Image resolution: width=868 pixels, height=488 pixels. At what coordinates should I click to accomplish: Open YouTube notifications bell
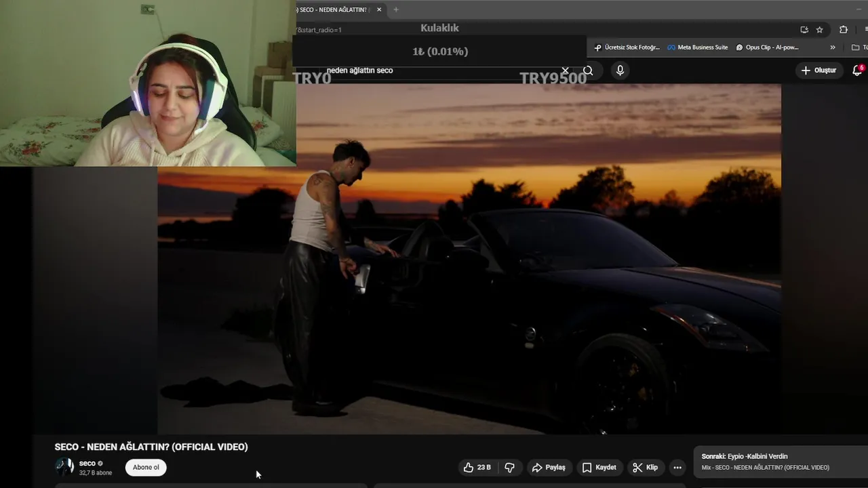857,70
